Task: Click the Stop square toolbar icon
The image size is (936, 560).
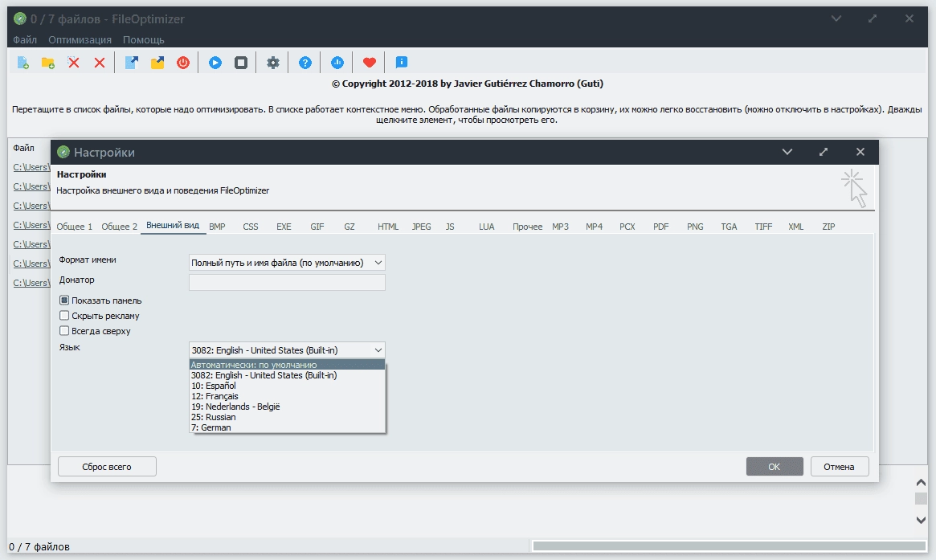Action: (x=240, y=62)
